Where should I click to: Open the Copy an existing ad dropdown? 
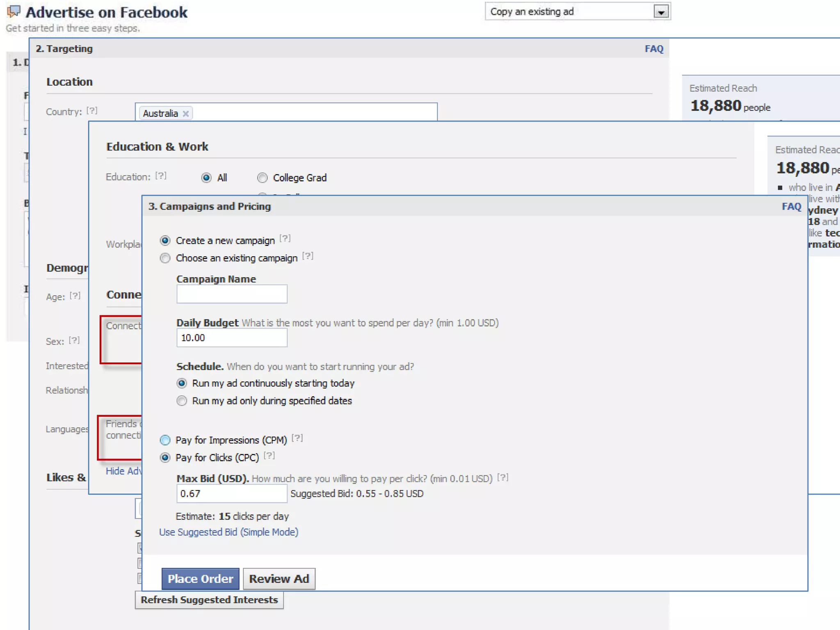point(578,11)
